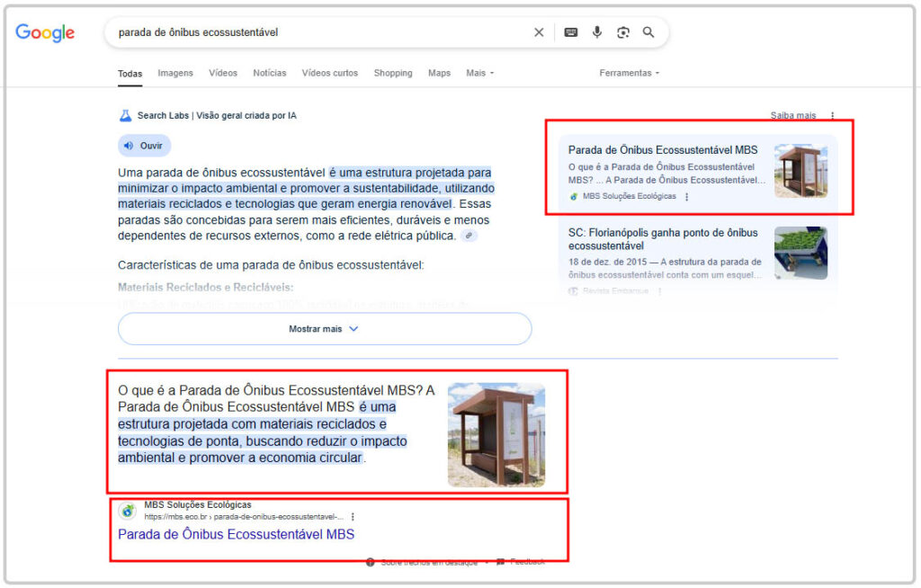This screenshot has width=921, height=588.
Task: Click the magnifying glass search icon
Action: 648,32
